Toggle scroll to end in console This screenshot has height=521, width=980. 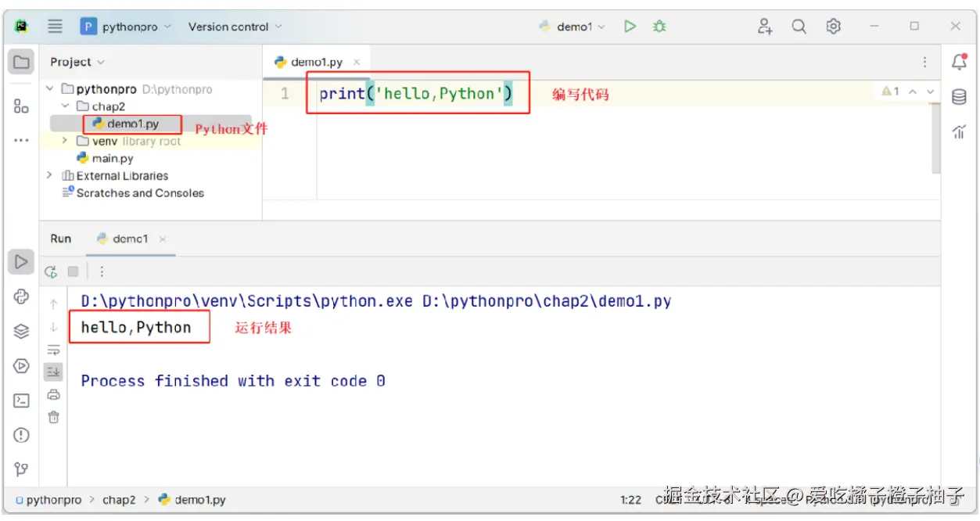coord(53,372)
